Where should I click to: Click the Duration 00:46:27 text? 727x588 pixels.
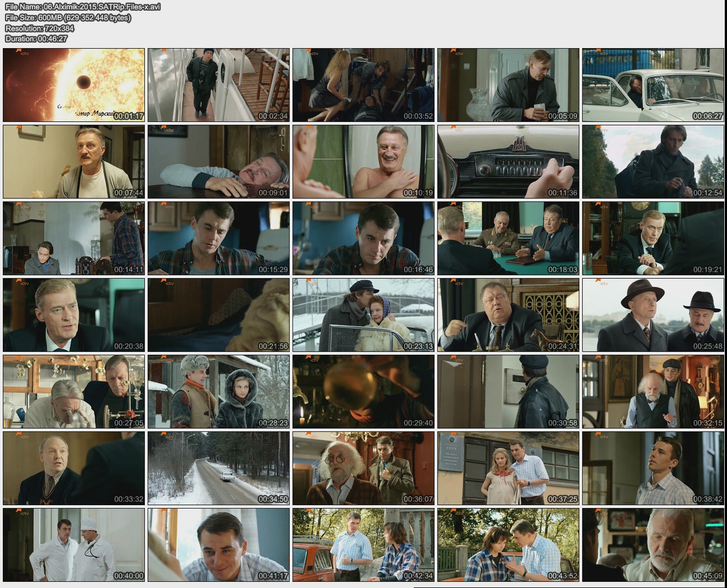[36, 39]
